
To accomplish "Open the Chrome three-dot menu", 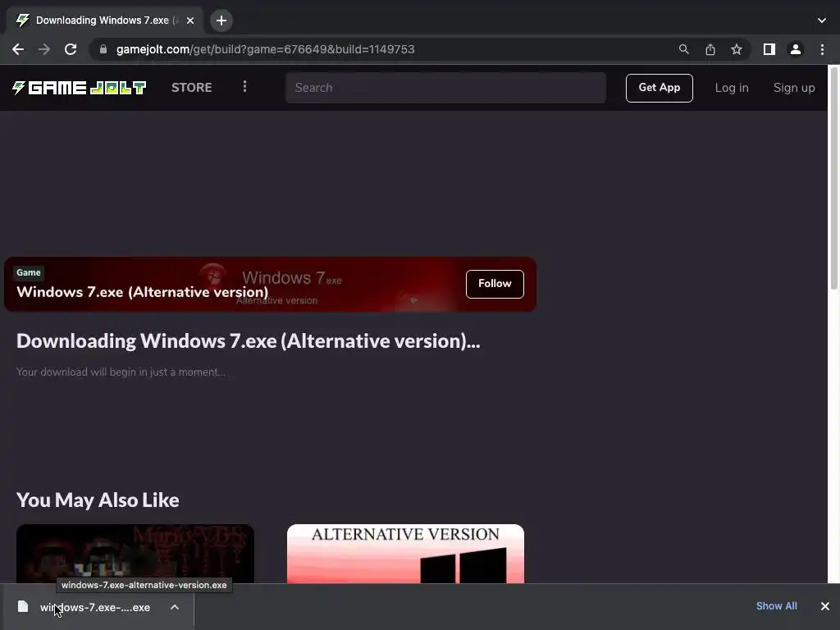I will point(822,49).
